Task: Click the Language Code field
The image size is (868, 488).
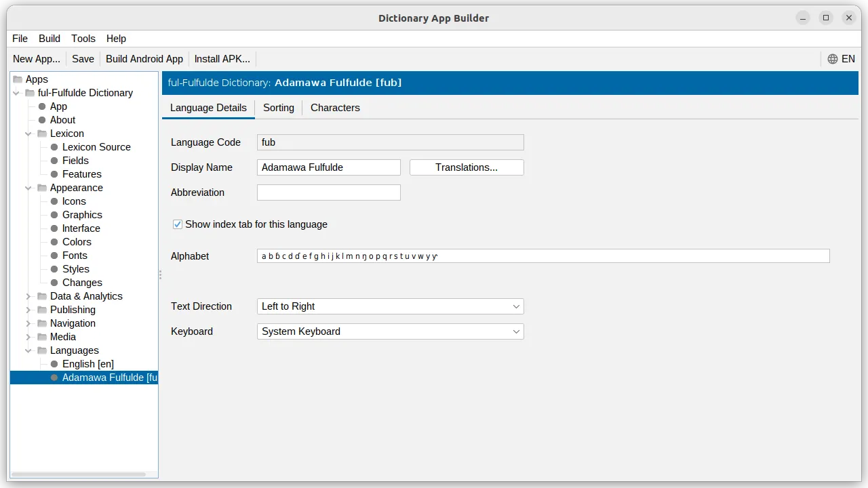Action: [x=391, y=142]
